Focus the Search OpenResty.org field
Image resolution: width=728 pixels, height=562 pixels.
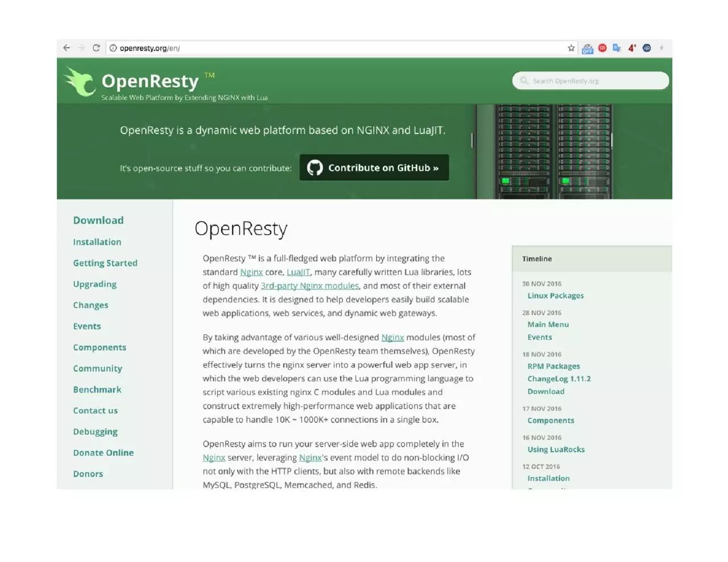[x=590, y=81]
